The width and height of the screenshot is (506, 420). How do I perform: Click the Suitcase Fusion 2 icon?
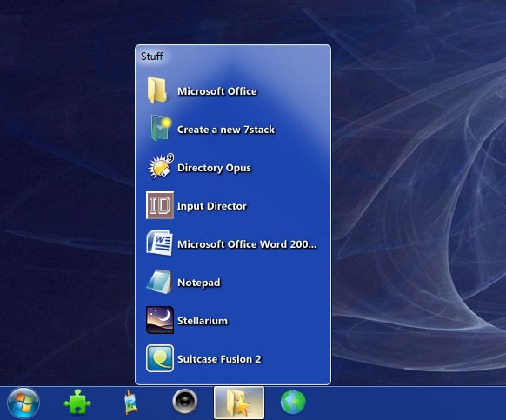point(160,358)
